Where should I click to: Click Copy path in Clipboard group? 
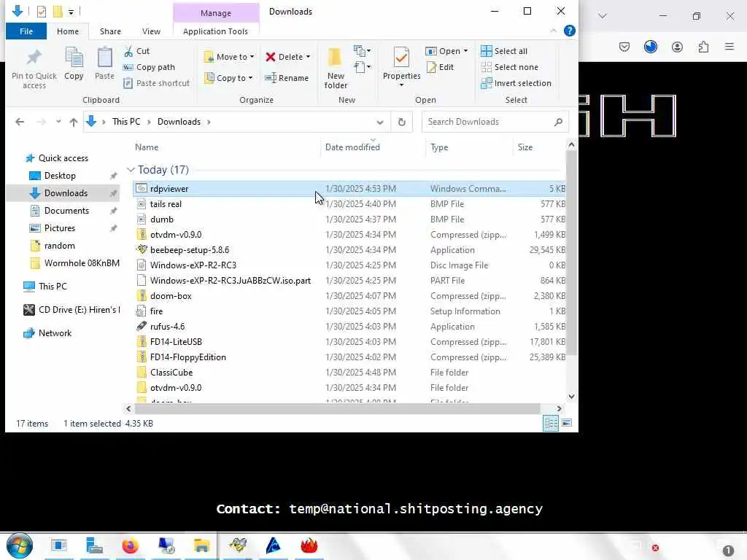pyautogui.click(x=149, y=67)
